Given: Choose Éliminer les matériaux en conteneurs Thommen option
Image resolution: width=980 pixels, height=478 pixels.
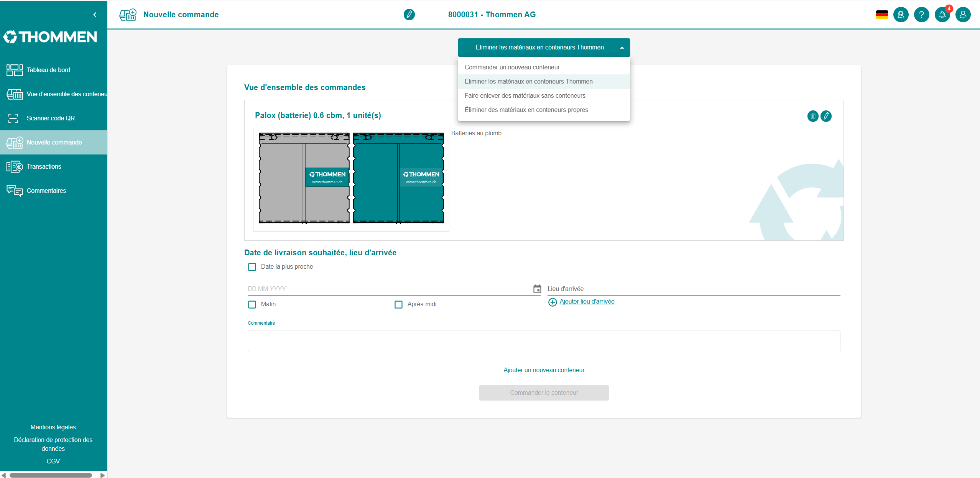Looking at the screenshot, I should pos(544,82).
